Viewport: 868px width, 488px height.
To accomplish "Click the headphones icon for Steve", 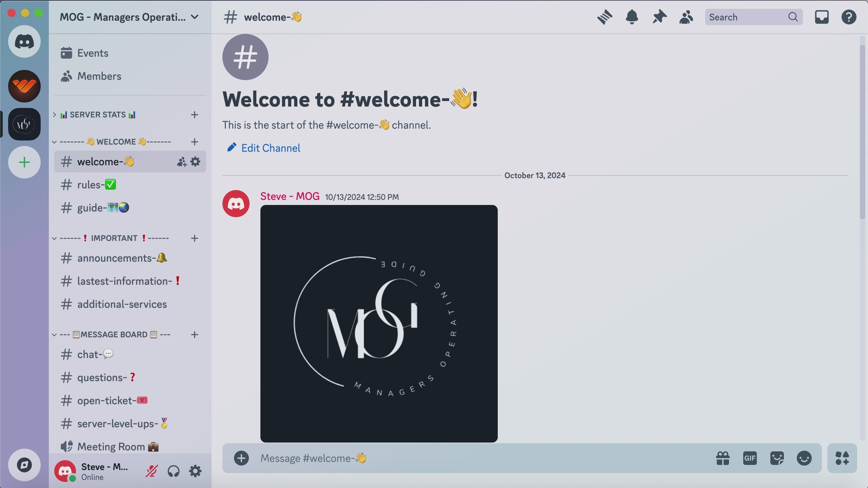I will coord(174,471).
